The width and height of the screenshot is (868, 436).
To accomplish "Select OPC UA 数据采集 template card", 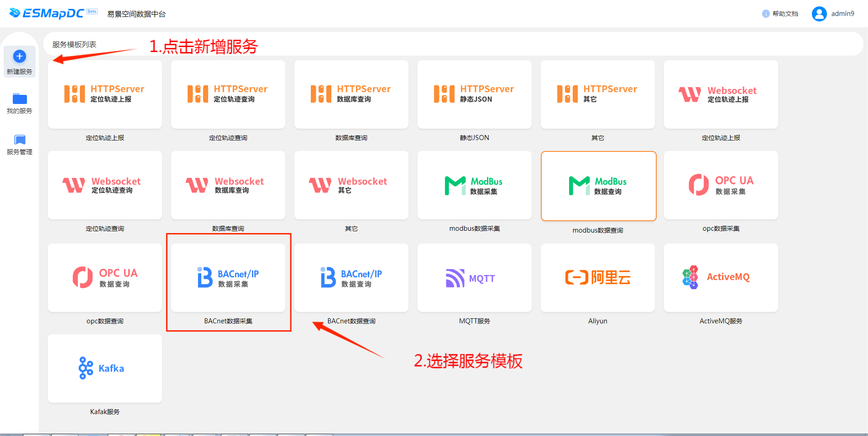I will 721,185.
